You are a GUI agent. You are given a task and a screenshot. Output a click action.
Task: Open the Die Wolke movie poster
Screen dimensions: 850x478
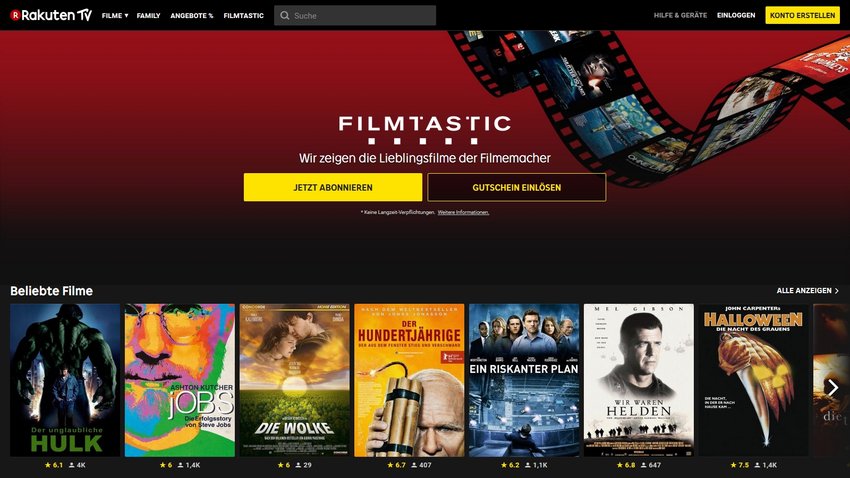(294, 380)
